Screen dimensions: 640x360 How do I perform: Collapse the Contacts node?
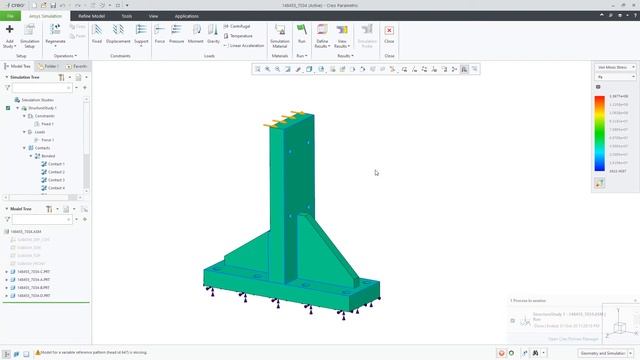pyautogui.click(x=24, y=148)
